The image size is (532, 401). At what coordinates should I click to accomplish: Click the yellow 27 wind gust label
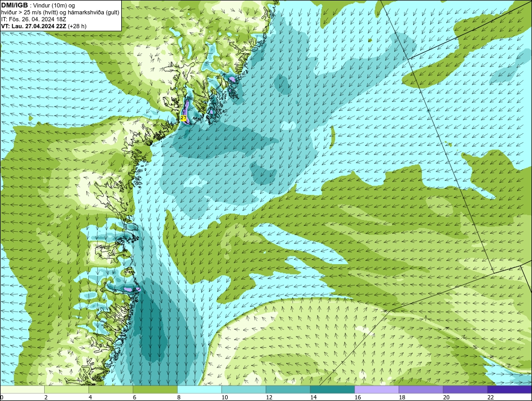pyautogui.click(x=184, y=118)
